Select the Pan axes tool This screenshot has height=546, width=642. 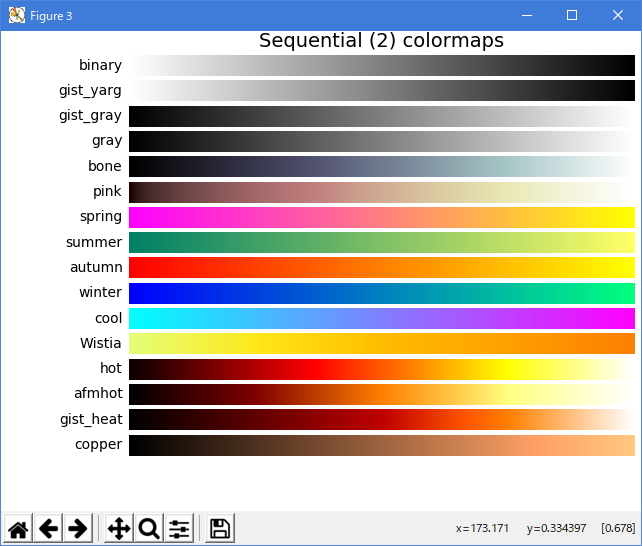click(119, 528)
